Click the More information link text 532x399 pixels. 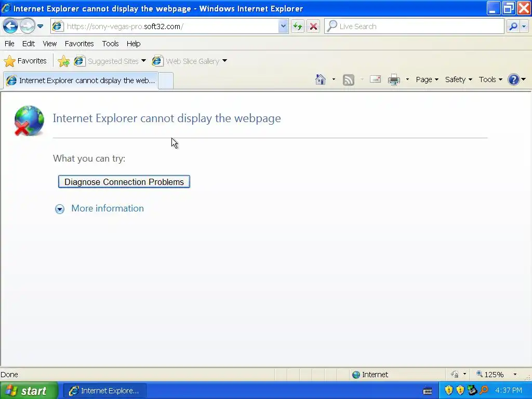click(x=108, y=208)
